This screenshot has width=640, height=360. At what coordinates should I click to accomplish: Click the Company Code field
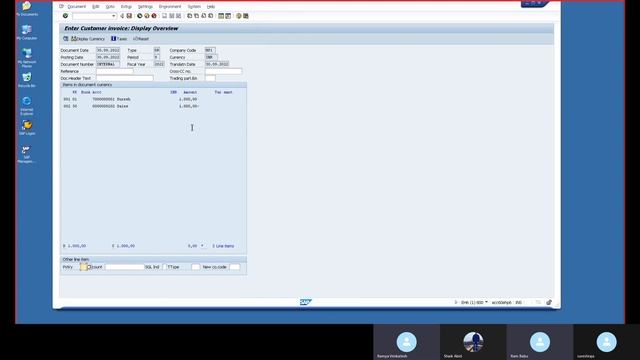pyautogui.click(x=210, y=50)
